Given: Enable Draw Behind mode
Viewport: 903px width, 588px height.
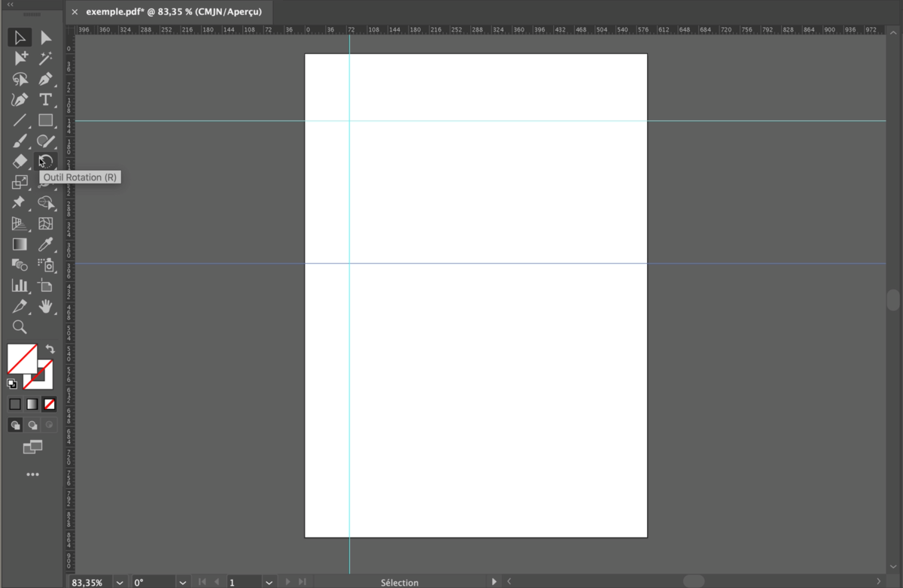Looking at the screenshot, I should (x=32, y=425).
